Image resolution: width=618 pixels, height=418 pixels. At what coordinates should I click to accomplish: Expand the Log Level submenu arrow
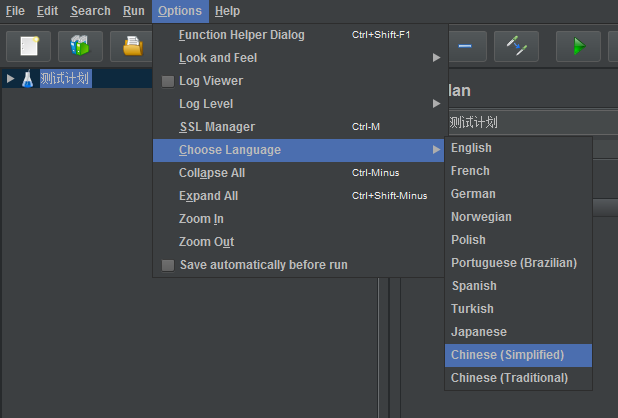coord(436,104)
